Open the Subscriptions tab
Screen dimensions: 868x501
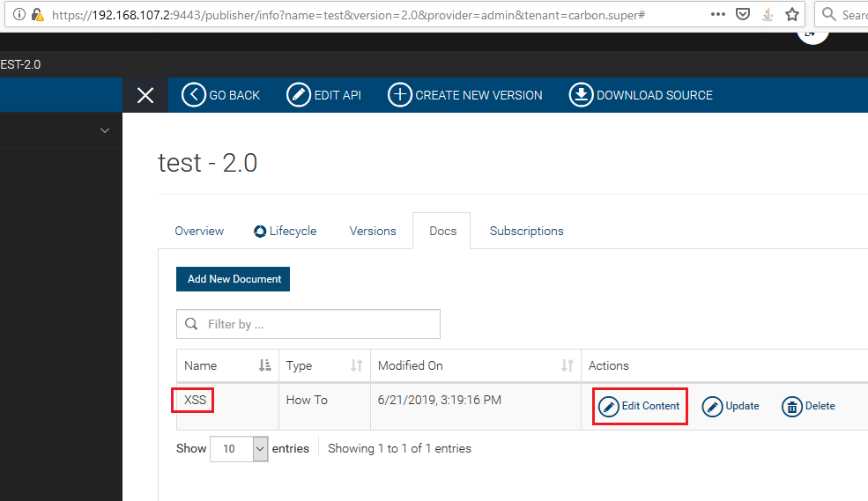pyautogui.click(x=526, y=232)
